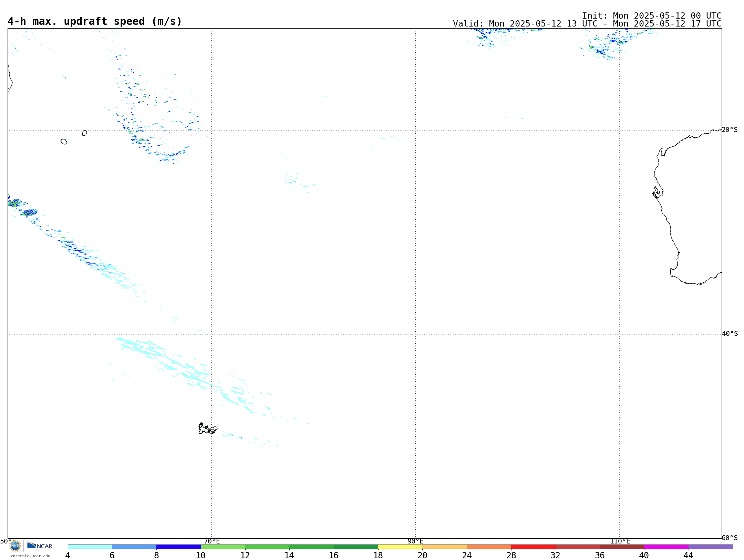Click the NCAR logo
This screenshot has width=744, height=560.
pyautogui.click(x=40, y=546)
